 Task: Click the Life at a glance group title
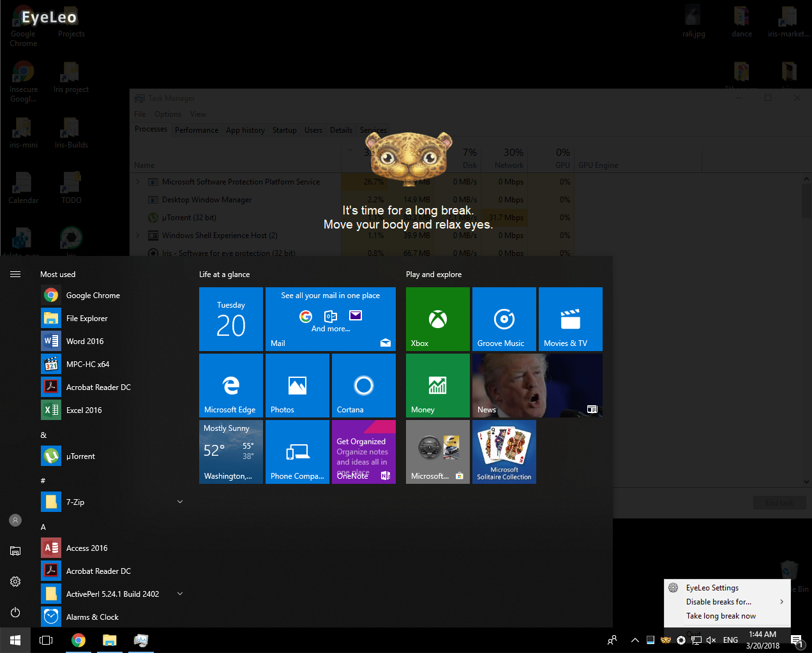click(x=225, y=274)
